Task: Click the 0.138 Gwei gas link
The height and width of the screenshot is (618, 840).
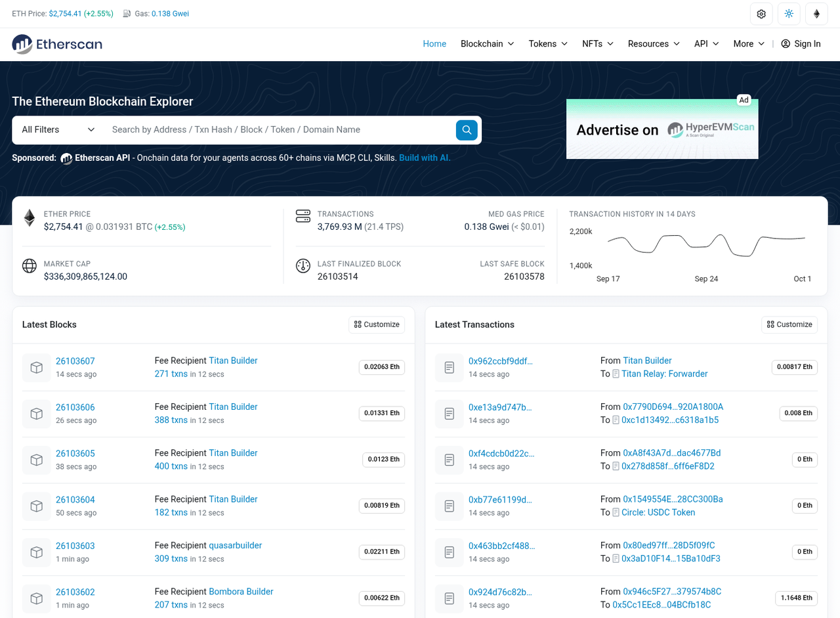Action: pyautogui.click(x=170, y=14)
